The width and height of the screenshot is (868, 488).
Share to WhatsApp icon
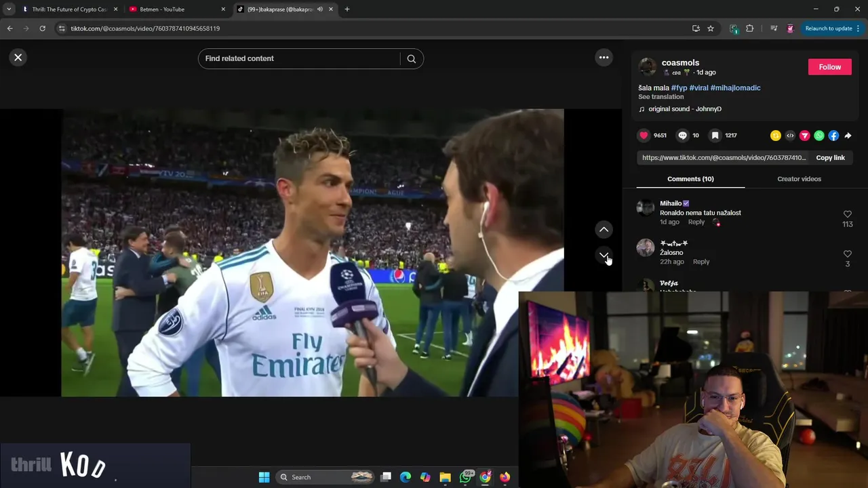[819, 136]
